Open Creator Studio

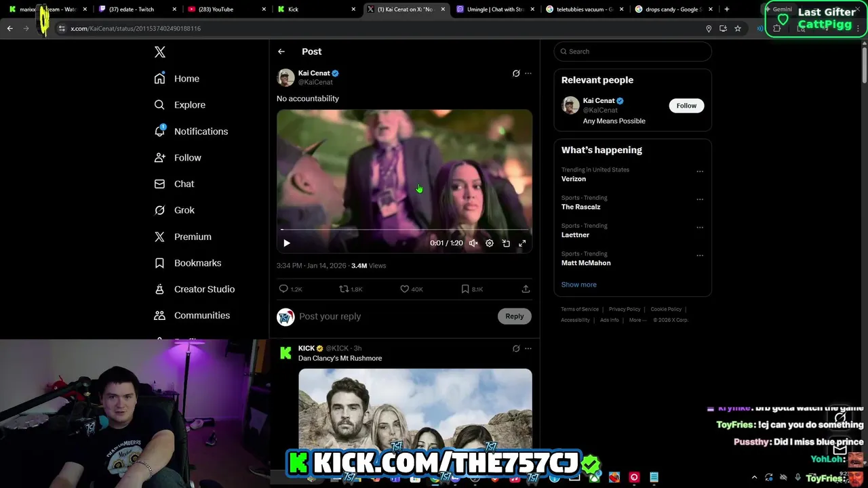click(x=195, y=289)
